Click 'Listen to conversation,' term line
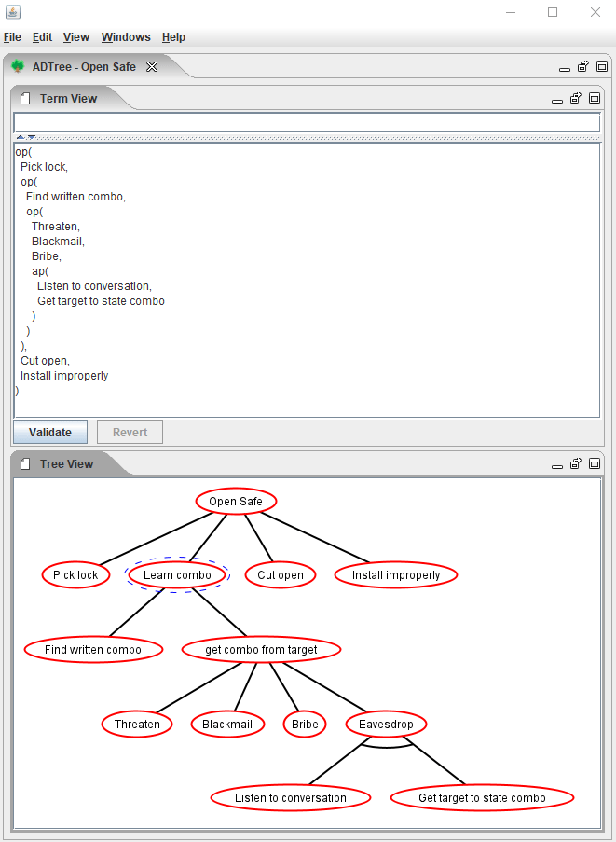The height and width of the screenshot is (842, 616). tap(94, 286)
